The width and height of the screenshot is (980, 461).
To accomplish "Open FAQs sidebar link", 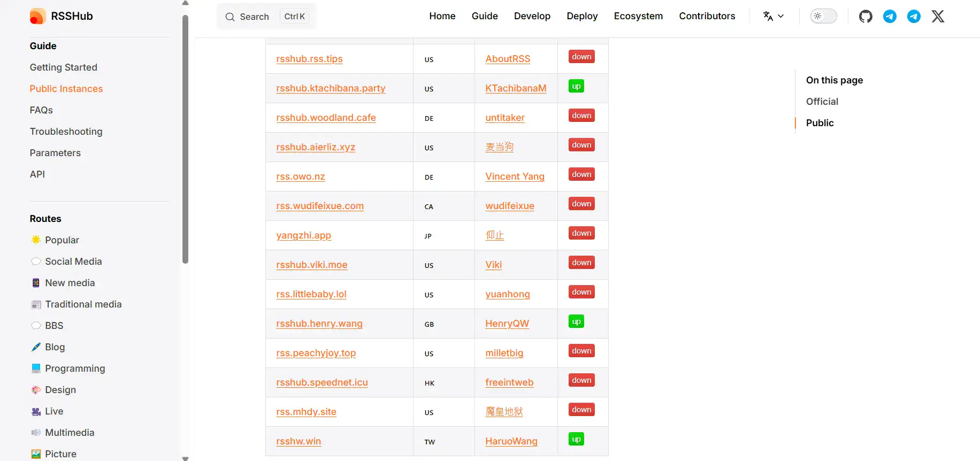I will [x=41, y=110].
